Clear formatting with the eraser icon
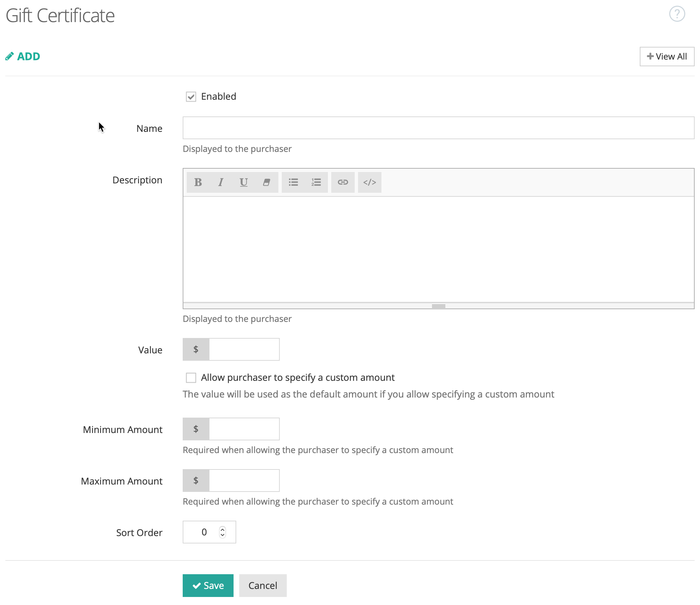Image resolution: width=700 pixels, height=605 pixels. [267, 182]
